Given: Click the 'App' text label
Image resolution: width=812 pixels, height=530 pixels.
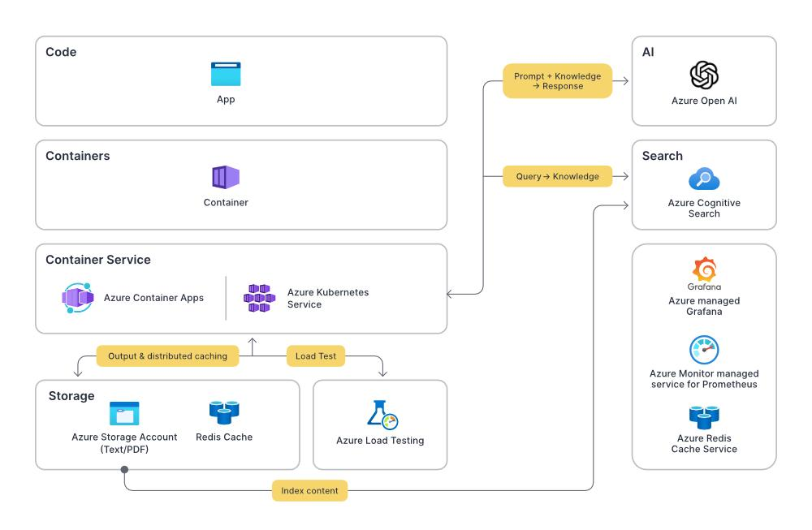Looking at the screenshot, I should (226, 99).
